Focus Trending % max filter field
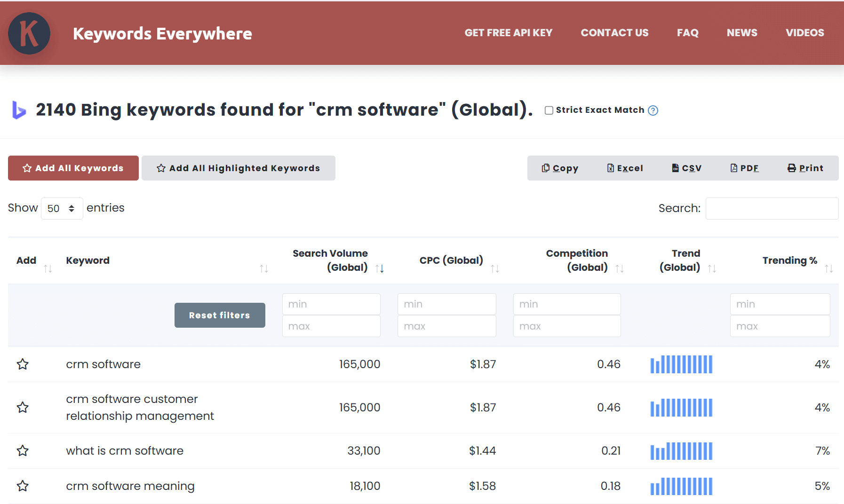The width and height of the screenshot is (844, 504). [x=780, y=326]
